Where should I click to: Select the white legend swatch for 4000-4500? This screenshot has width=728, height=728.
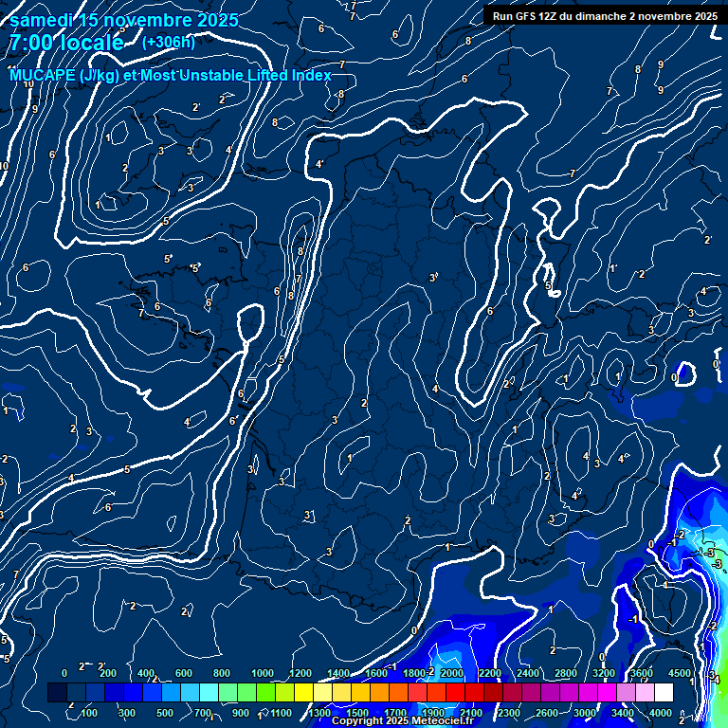664,692
